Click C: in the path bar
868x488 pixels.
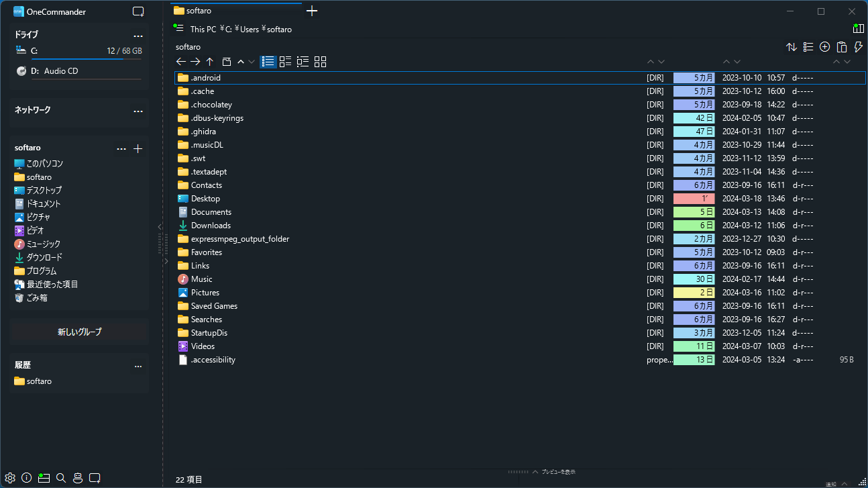[x=227, y=30]
